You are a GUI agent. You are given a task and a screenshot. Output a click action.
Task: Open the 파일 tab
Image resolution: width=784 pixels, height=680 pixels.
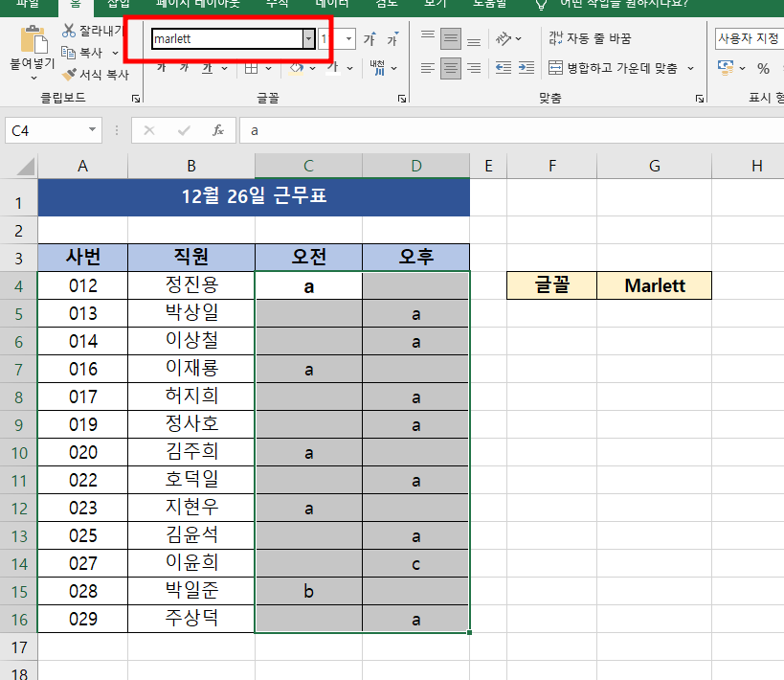(x=28, y=3)
